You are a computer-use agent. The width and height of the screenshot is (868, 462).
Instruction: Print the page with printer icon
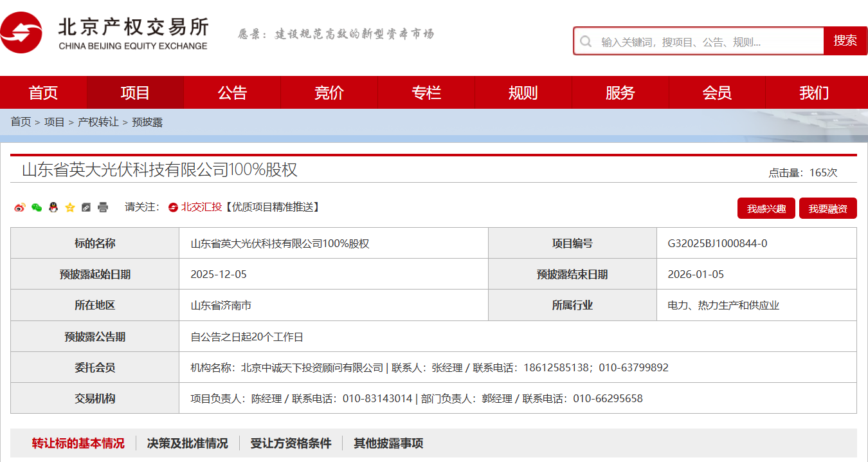pos(103,207)
